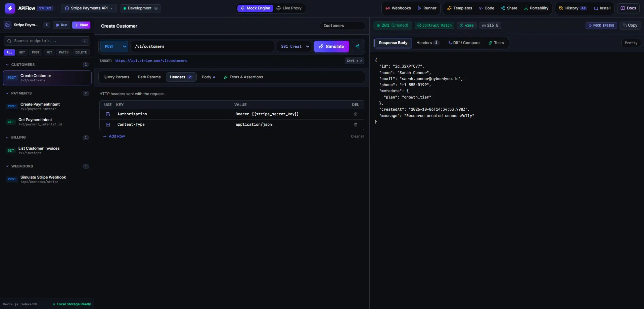Open the Diff / Compare response tab
This screenshot has width=644, height=309.
[x=464, y=43]
